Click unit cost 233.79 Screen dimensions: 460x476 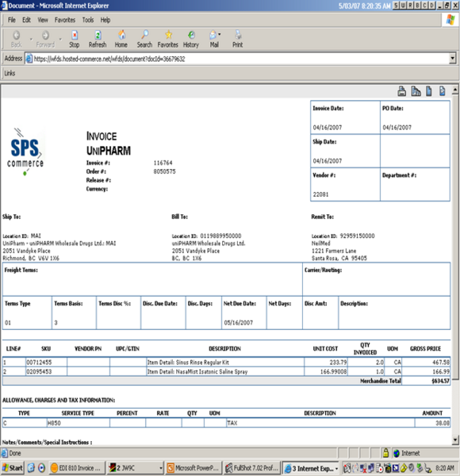338,363
